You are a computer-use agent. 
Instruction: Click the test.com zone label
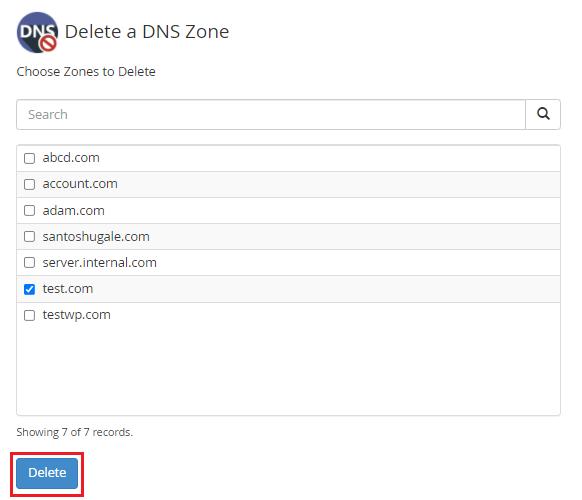(x=68, y=289)
